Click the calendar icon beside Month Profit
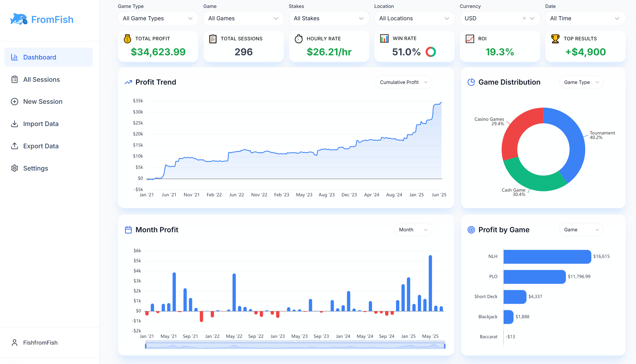The height and width of the screenshot is (364, 636). point(128,230)
